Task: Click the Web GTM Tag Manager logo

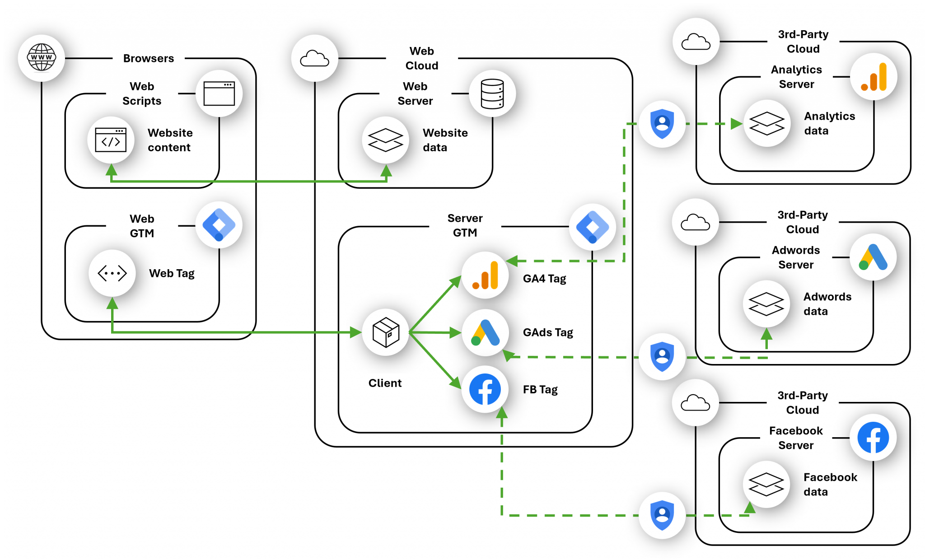Action: (x=219, y=225)
